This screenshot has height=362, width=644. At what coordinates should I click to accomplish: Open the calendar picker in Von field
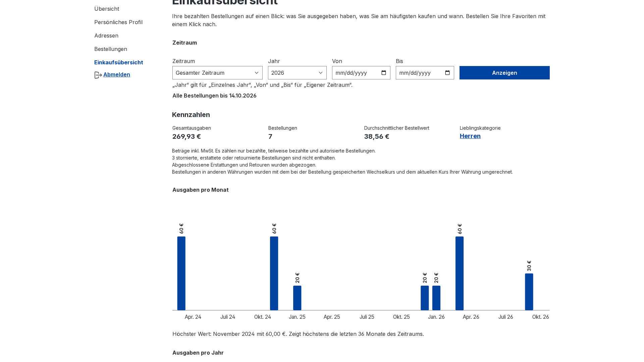(x=384, y=73)
